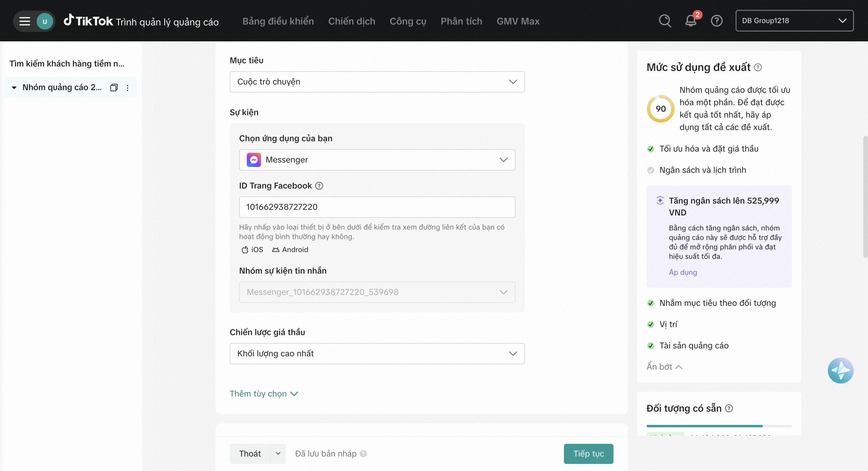Collapse the Nhóm quảng cáo tree arrow
This screenshot has width=868, height=471.
coord(14,88)
